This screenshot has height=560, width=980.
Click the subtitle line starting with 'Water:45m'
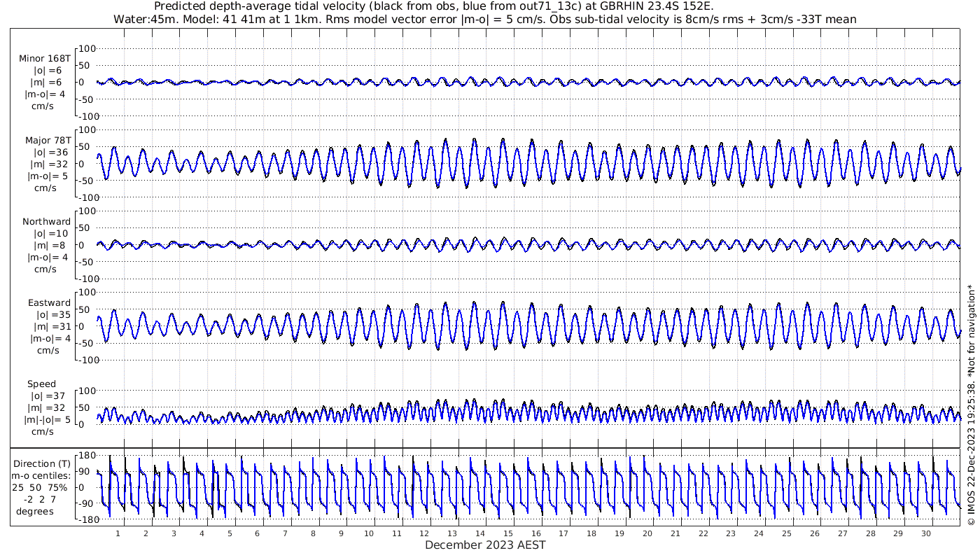[x=484, y=20]
